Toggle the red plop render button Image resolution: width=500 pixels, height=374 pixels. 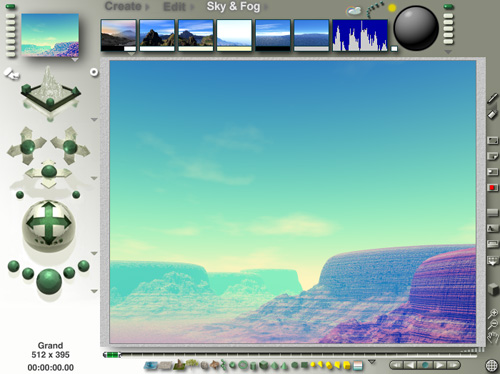click(492, 188)
